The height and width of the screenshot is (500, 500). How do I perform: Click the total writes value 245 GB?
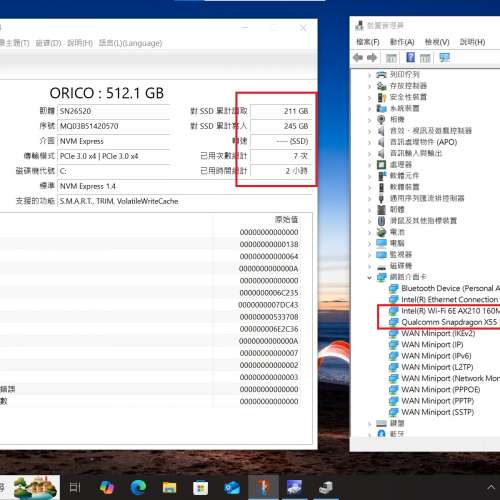pos(281,126)
